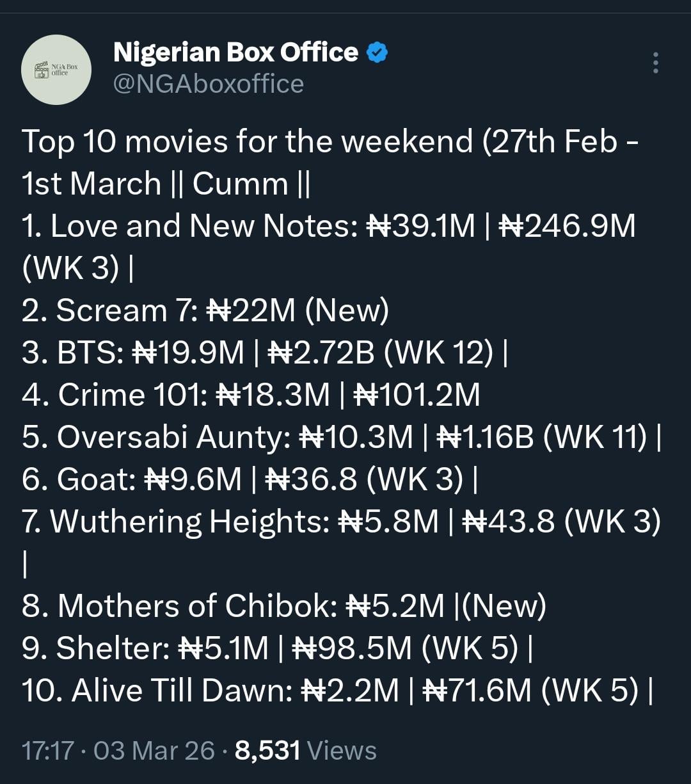Tap the Oversabi Aunty entry line
Image resolution: width=691 pixels, height=784 pixels.
point(339,437)
